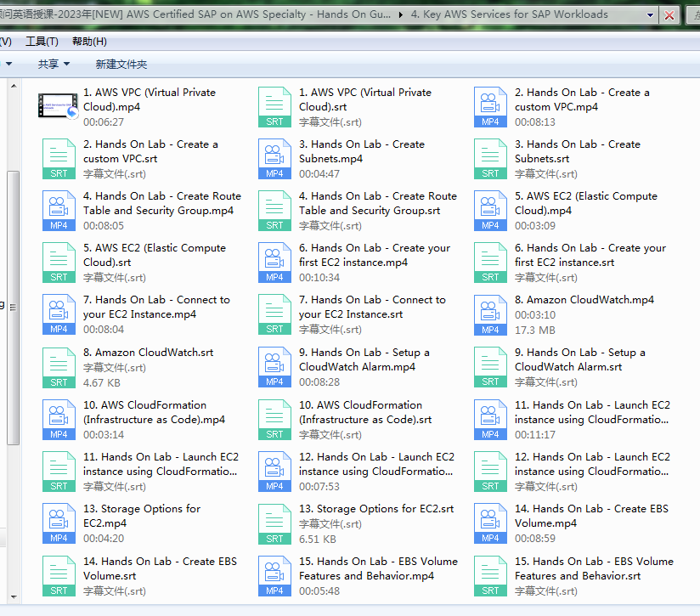700x616 pixels.
Task: Click duration '00:10:34' under the first EC2 instance video
Action: coord(319,278)
